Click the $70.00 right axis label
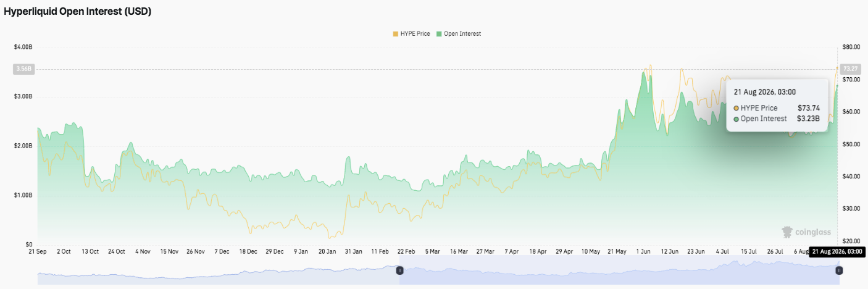The width and height of the screenshot is (868, 289). [851, 80]
